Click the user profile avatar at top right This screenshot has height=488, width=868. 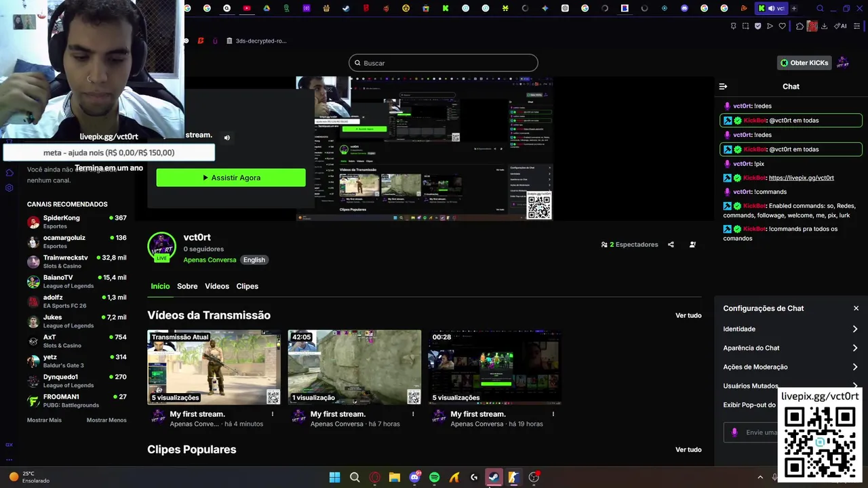coord(843,63)
